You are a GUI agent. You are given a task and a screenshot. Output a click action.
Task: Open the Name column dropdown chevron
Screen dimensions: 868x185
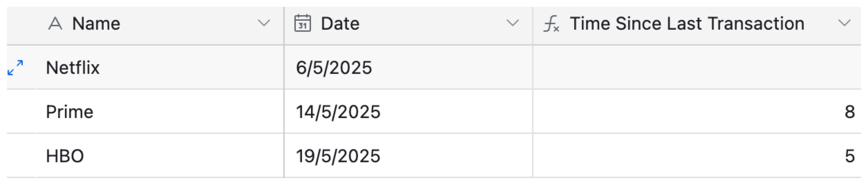(264, 23)
